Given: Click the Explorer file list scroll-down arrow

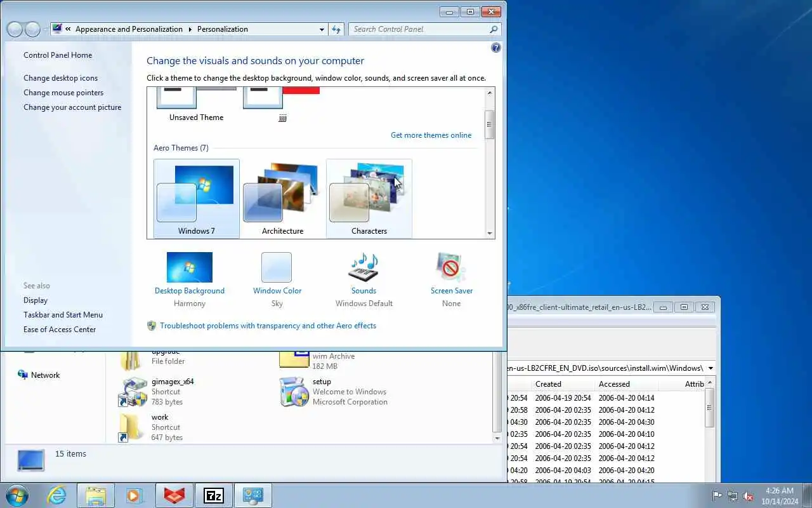Looking at the screenshot, I should tap(497, 438).
